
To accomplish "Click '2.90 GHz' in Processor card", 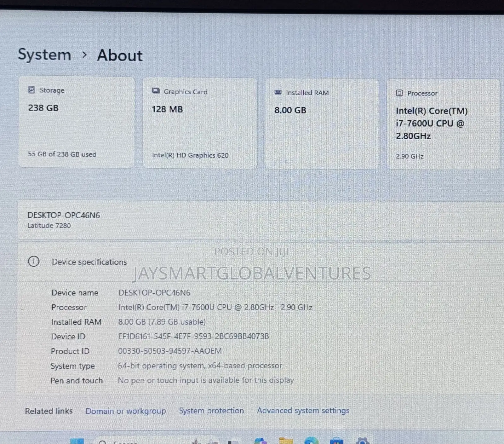I will coord(409,156).
